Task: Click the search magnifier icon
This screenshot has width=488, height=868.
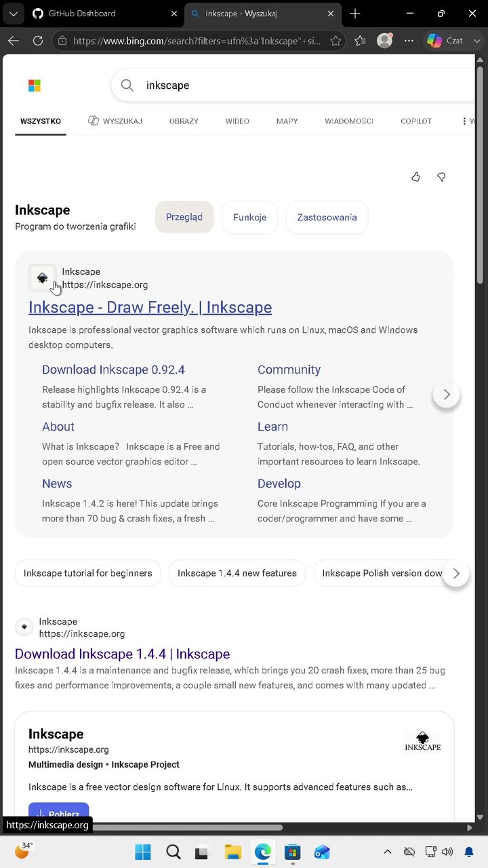Action: point(127,85)
